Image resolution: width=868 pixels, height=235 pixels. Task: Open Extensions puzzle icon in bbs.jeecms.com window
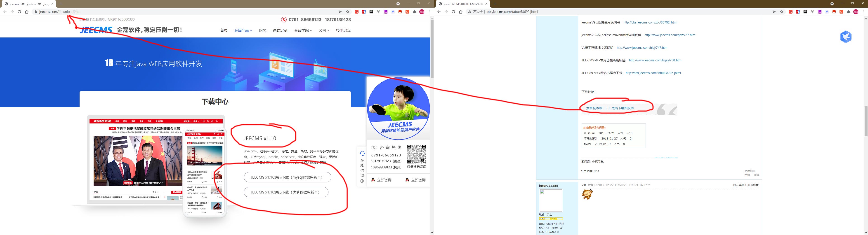tap(849, 12)
